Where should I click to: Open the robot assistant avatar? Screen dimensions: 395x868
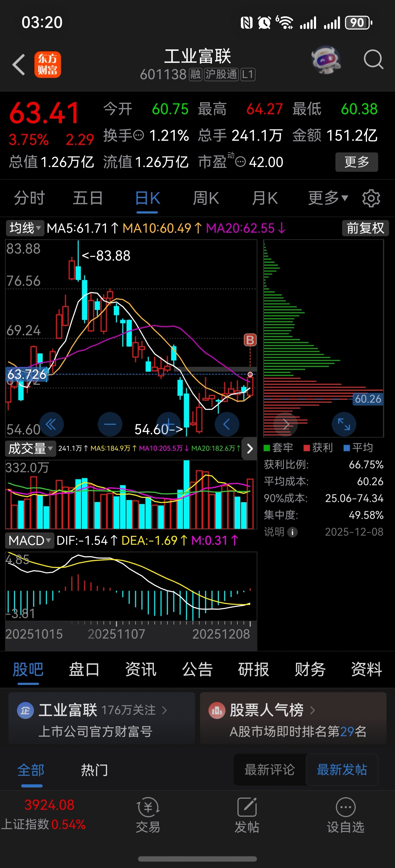click(326, 60)
